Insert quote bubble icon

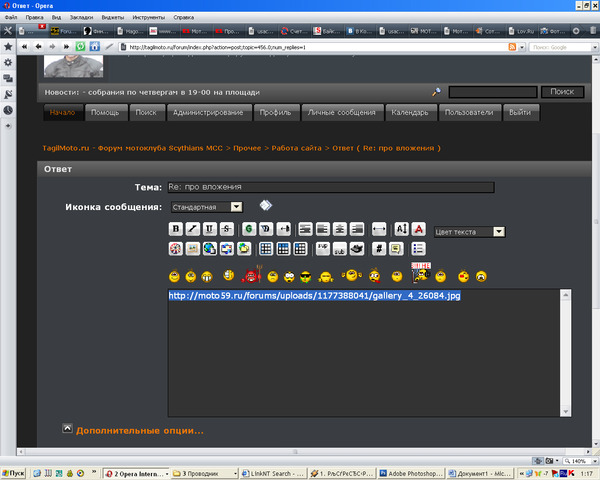pyautogui.click(x=396, y=249)
